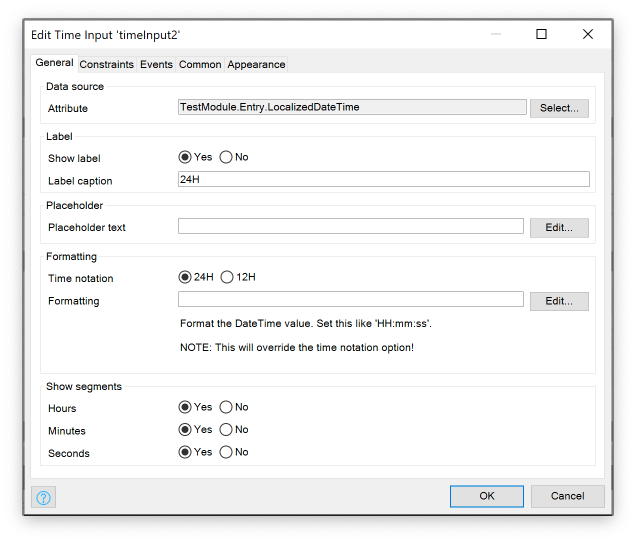Choose the 12H time notation

click(227, 277)
